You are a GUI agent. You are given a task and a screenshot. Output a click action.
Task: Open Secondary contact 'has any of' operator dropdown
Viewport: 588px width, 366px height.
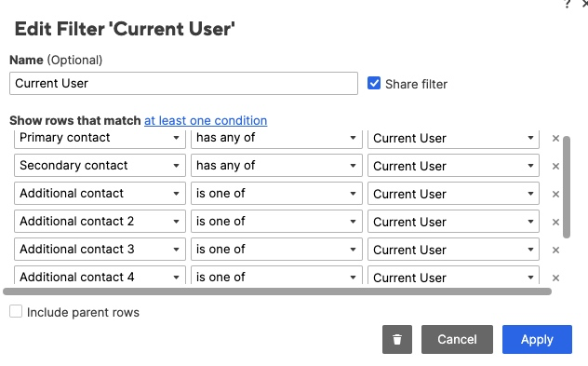[276, 166]
